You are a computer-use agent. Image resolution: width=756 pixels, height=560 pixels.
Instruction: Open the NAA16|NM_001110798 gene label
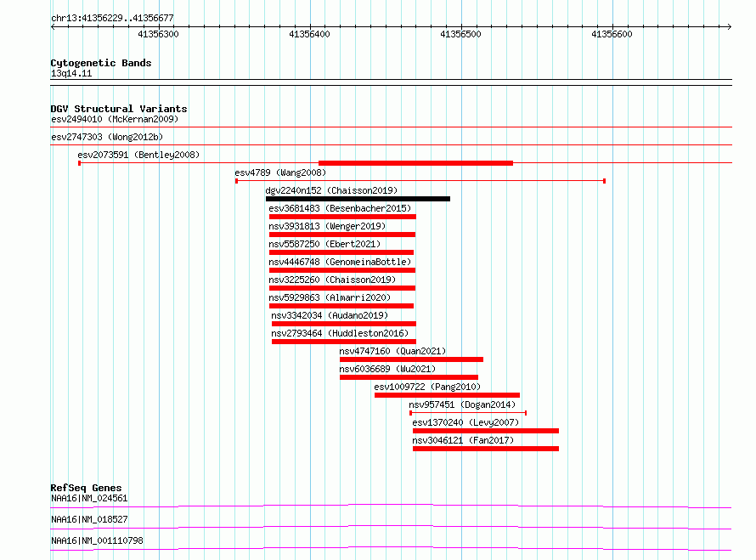coord(97,540)
